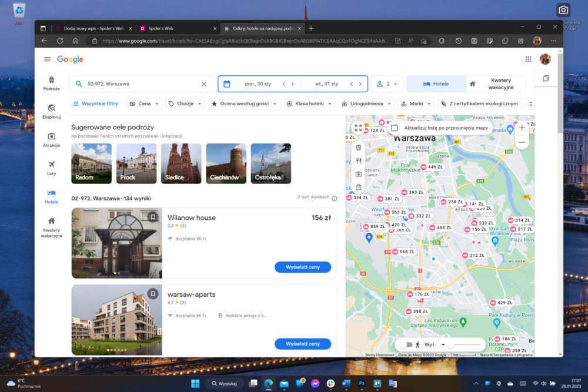The image size is (588, 392).
Task: Open the Wył. travel mode dropdown on map
Action: pyautogui.click(x=435, y=344)
